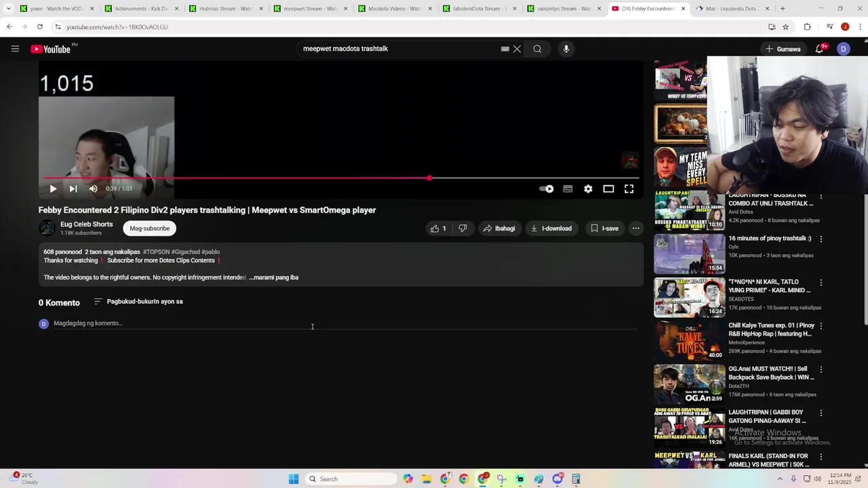Open the tab search dropdown arrow

pos(8,9)
